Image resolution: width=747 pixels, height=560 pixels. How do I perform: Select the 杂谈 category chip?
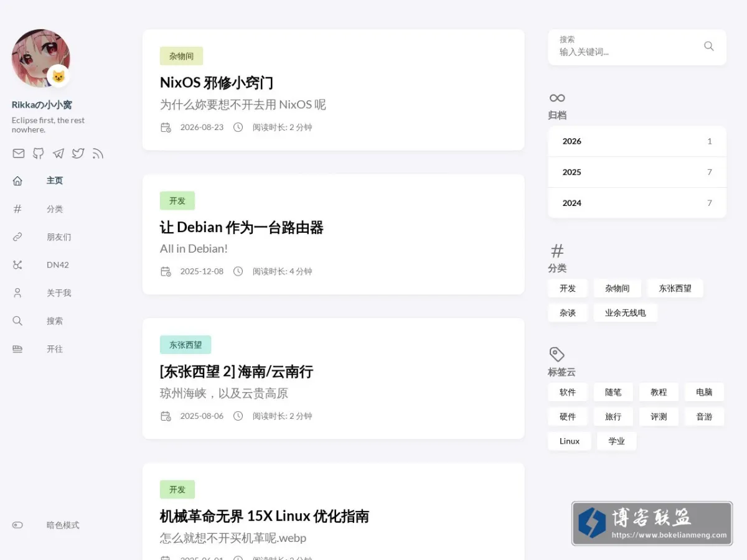pyautogui.click(x=568, y=313)
